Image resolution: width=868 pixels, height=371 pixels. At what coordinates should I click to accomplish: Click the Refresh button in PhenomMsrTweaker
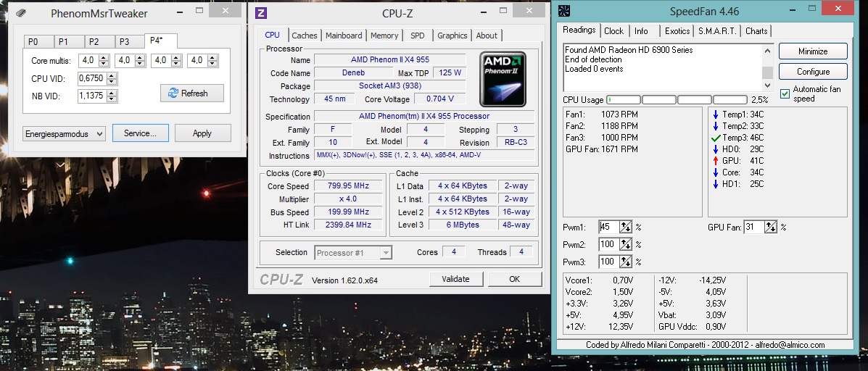[192, 93]
